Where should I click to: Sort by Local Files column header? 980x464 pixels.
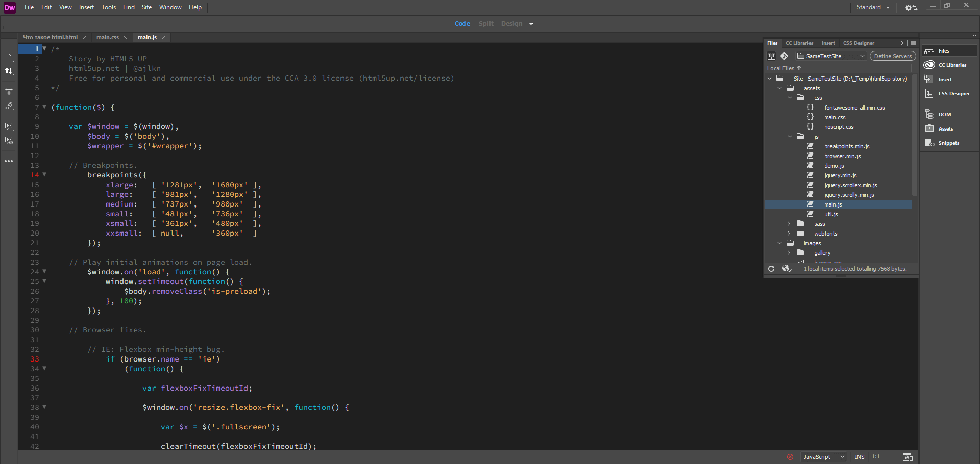click(783, 68)
